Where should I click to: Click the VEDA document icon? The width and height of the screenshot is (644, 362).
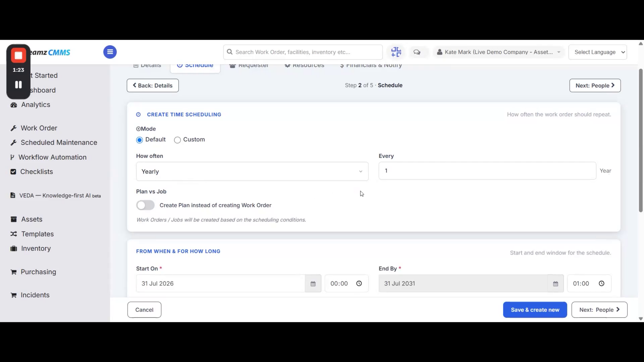click(13, 195)
